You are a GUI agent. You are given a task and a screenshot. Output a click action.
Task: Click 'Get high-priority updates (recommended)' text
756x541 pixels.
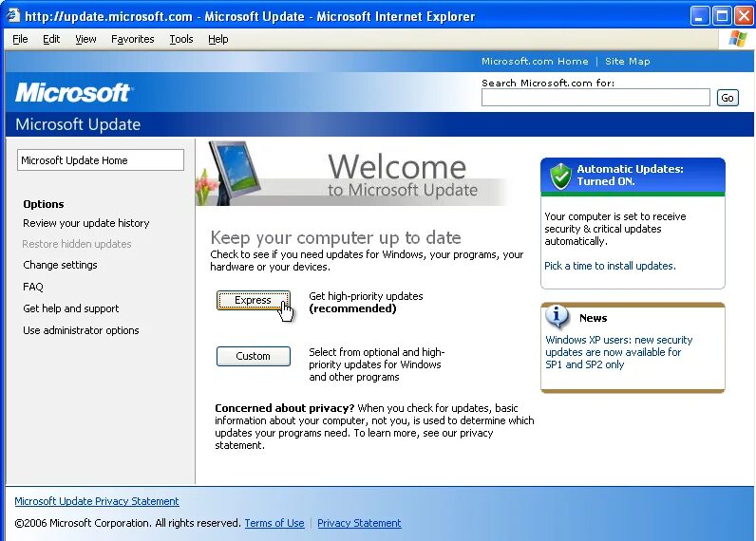(x=366, y=302)
